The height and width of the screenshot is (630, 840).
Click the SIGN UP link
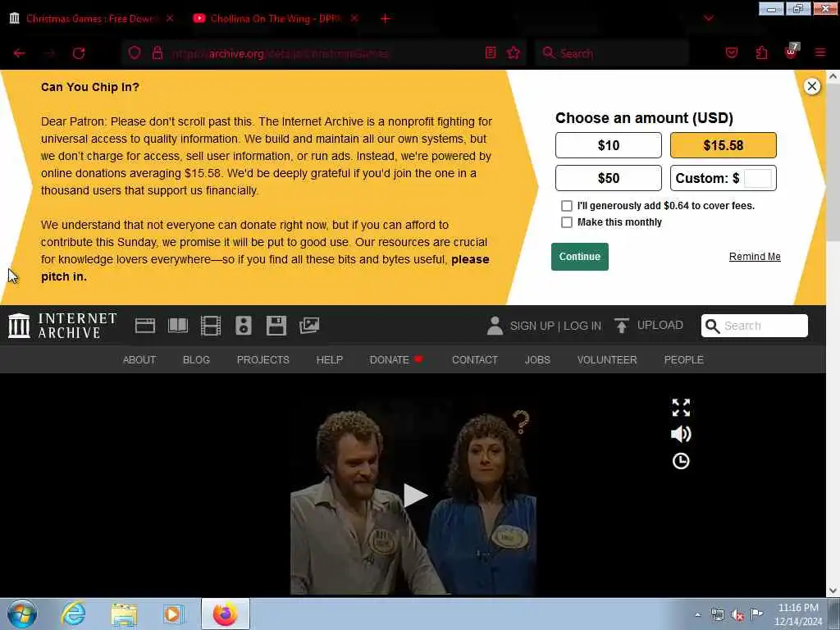tap(532, 326)
